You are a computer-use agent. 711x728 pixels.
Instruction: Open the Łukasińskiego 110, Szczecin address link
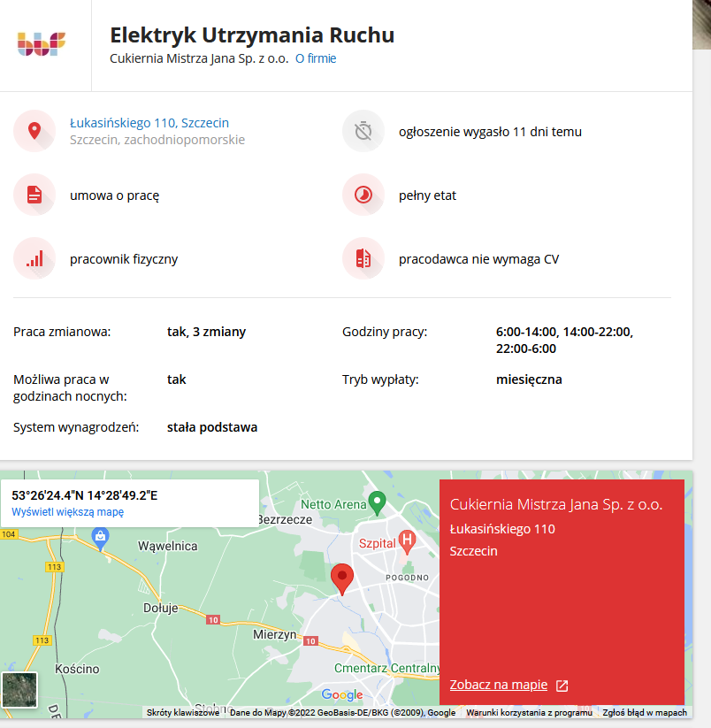tap(149, 122)
